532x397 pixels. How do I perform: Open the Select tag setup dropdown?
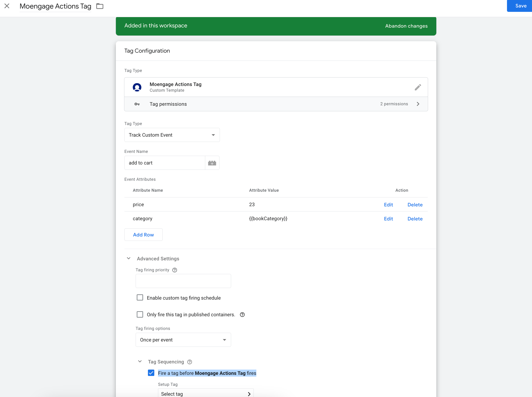206,393
